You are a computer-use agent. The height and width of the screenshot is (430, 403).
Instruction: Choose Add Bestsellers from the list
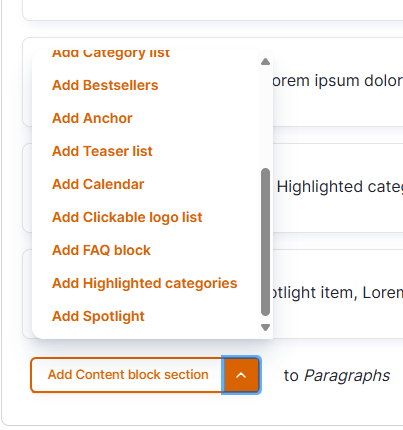(105, 85)
